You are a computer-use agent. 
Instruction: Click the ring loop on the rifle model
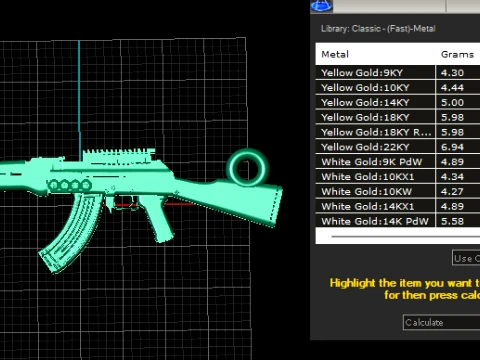248,168
